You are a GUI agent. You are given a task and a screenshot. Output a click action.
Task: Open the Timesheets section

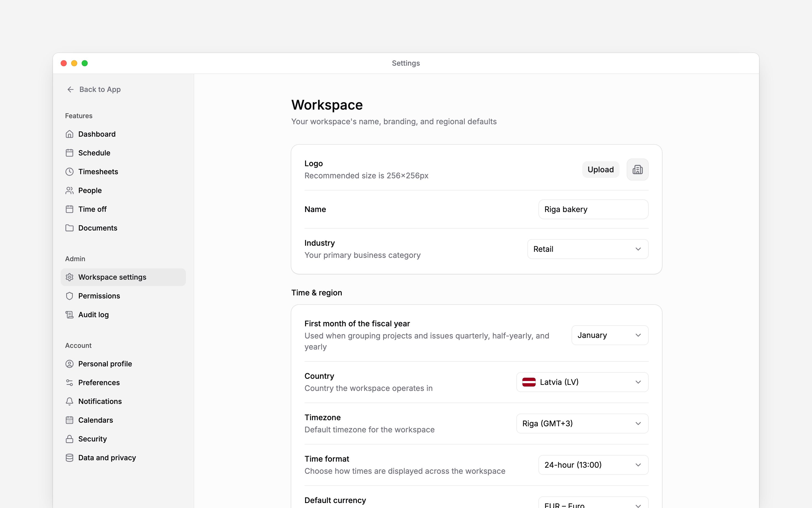(x=123, y=172)
